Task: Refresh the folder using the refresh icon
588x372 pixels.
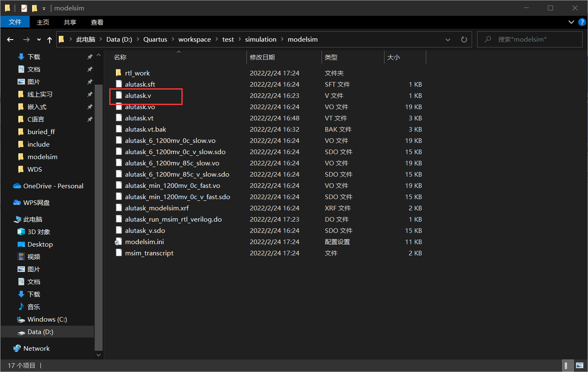Action: [x=464, y=39]
